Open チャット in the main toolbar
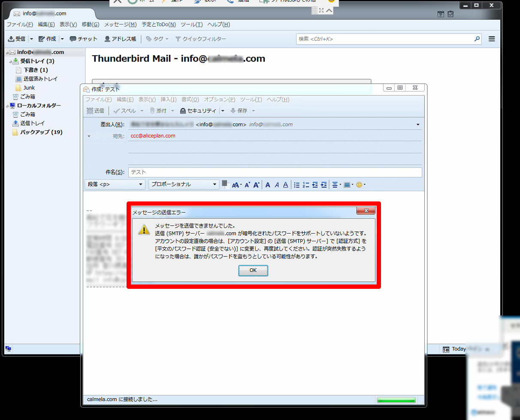Viewport: 520px width, 420px height. click(84, 39)
